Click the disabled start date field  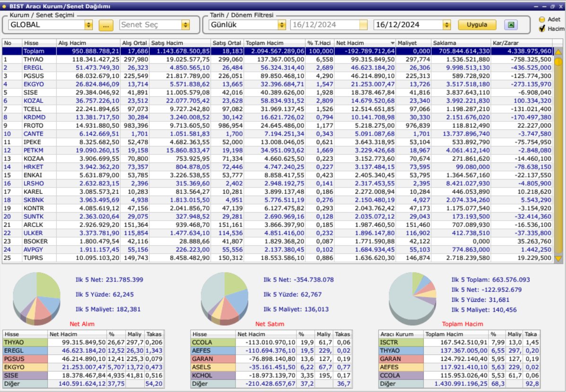pos(329,25)
